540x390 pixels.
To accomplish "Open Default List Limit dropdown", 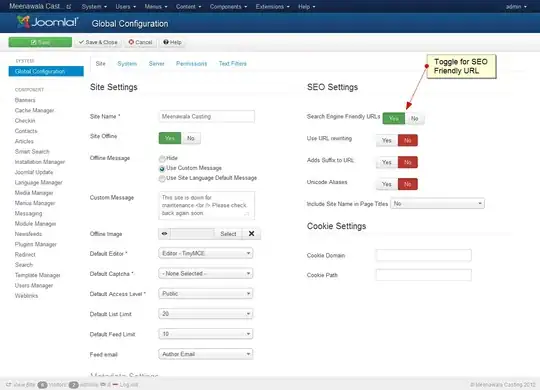I will pyautogui.click(x=206, y=314).
